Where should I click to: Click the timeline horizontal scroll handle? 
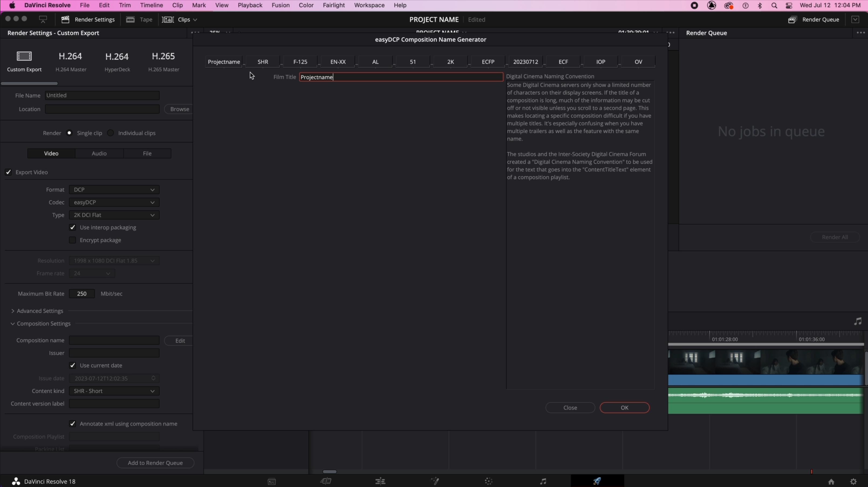(330, 472)
